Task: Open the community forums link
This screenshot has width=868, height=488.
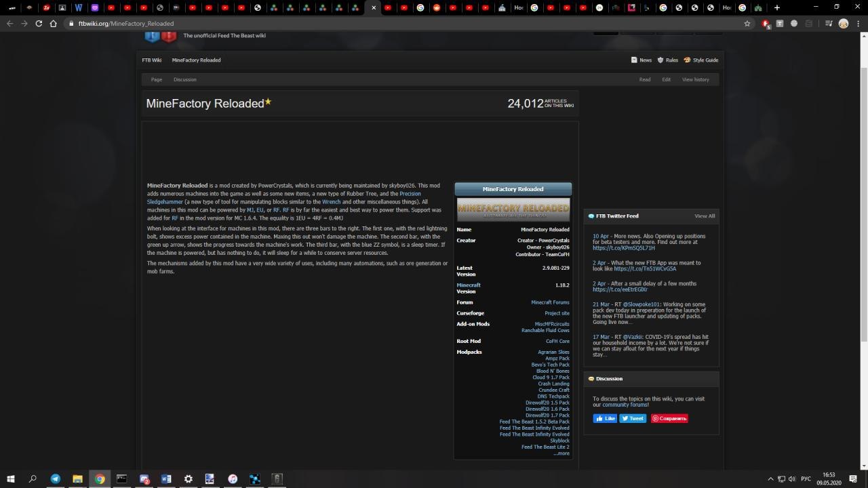Action: pyautogui.click(x=625, y=405)
